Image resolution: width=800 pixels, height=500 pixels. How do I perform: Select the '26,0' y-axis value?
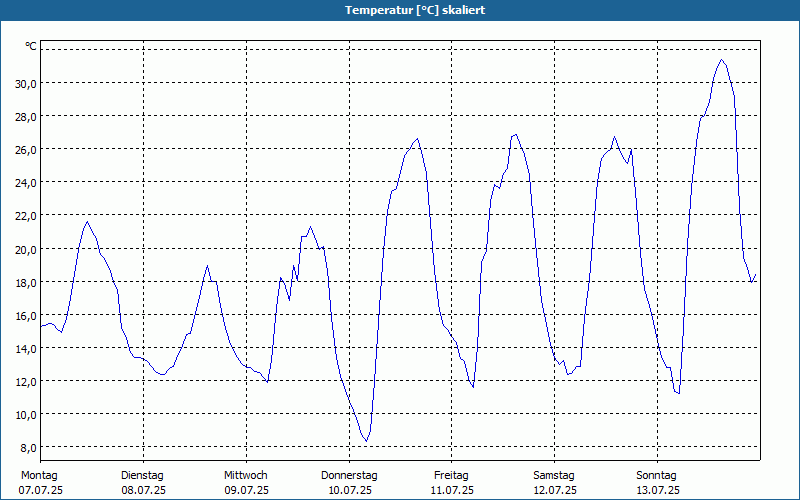pyautogui.click(x=26, y=150)
